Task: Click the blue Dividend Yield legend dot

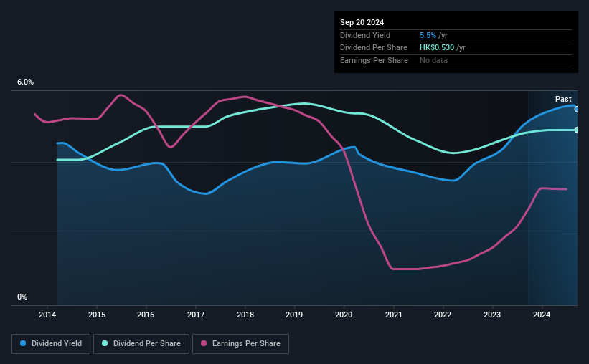Action: (x=23, y=343)
